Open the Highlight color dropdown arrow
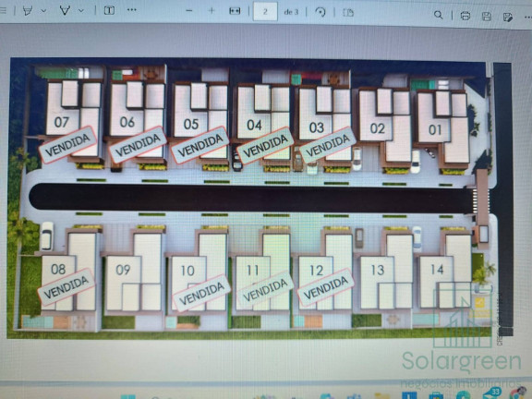The width and height of the screenshot is (532, 399). (x=43, y=11)
